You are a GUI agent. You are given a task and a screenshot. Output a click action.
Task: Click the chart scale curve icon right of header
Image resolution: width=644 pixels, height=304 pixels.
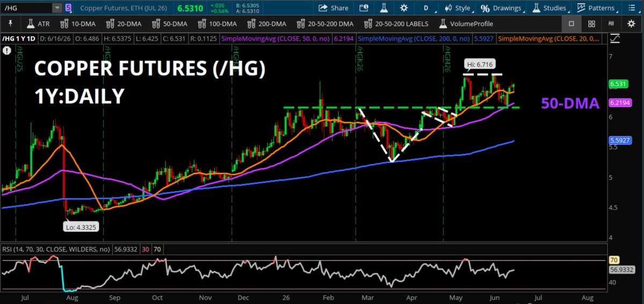pos(614,39)
